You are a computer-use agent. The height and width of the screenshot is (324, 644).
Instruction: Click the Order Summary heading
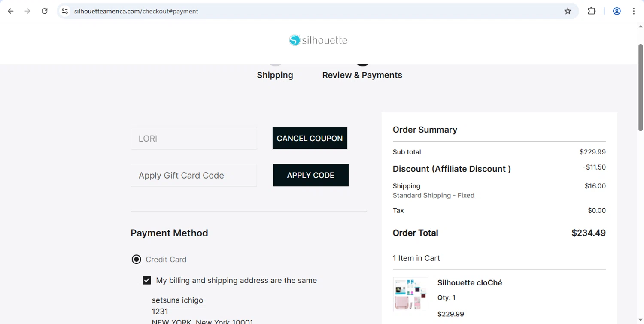[425, 130]
